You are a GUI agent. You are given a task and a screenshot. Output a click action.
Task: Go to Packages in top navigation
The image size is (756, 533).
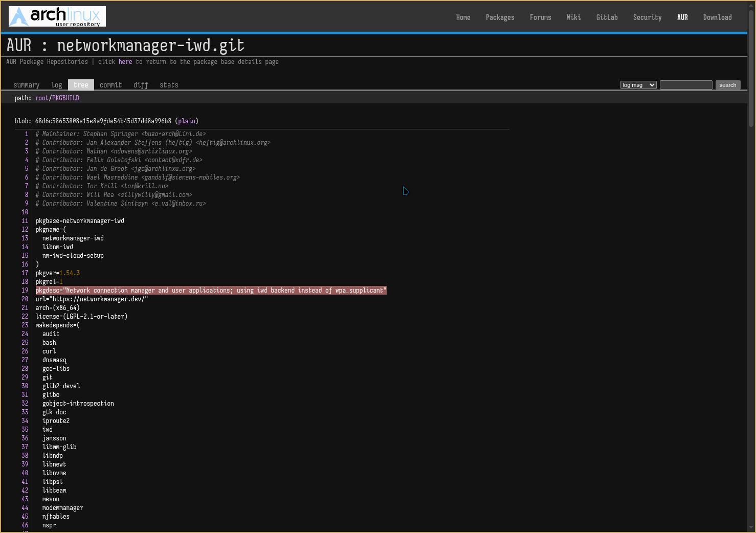tap(500, 17)
